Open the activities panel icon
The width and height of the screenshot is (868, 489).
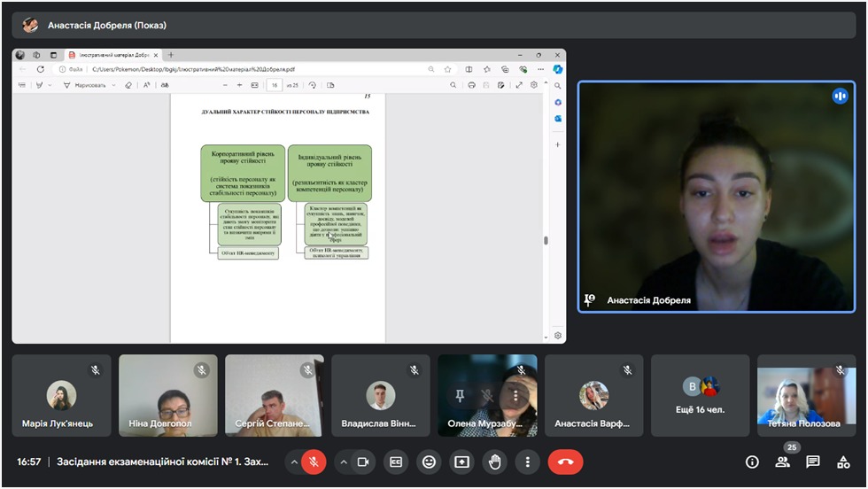[x=842, y=462]
